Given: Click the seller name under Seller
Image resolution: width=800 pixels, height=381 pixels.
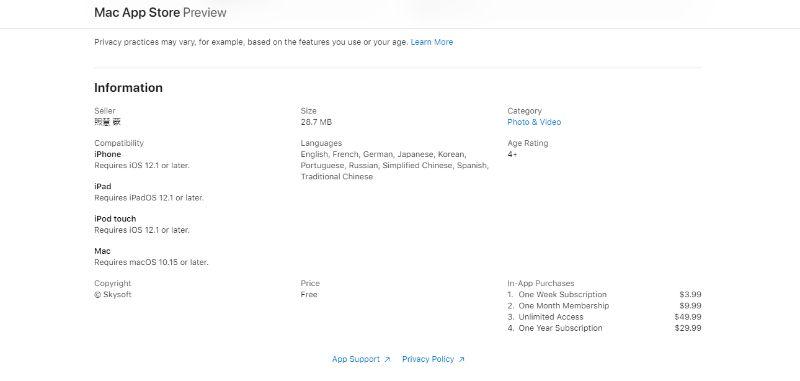Looking at the screenshot, I should point(108,122).
